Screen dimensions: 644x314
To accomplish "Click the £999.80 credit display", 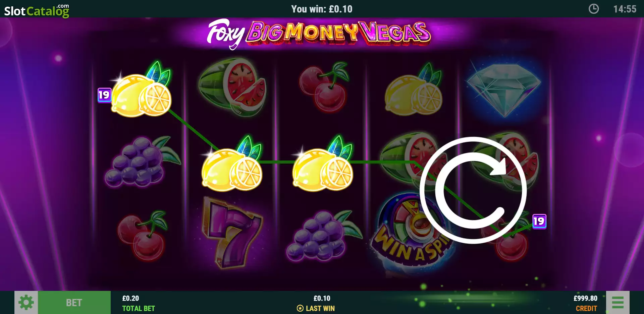I will coord(585,303).
